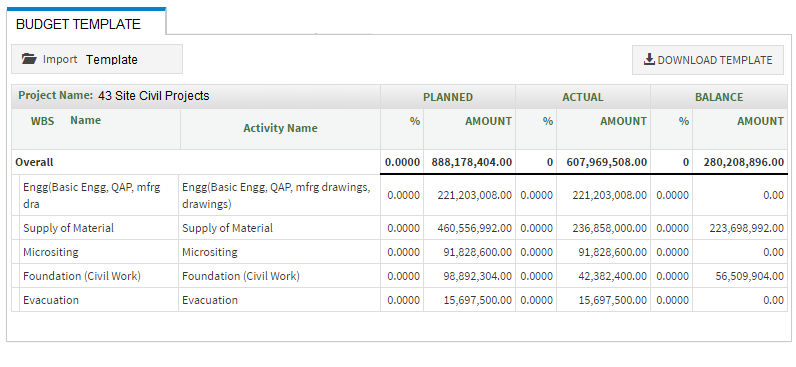Select the project name 43 Site Civil Projects
Screen dimensions: 796x367
click(153, 95)
